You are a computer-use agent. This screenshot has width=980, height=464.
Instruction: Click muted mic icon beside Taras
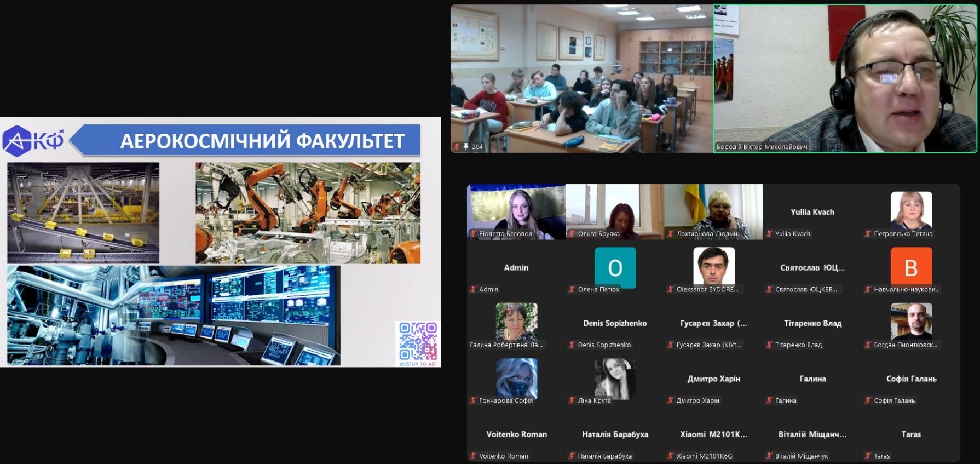868,456
